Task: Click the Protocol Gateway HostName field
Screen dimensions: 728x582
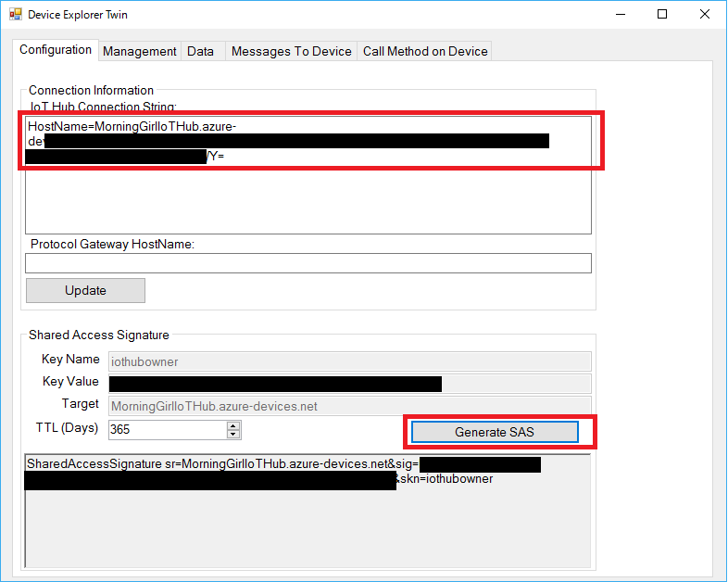Action: click(308, 263)
